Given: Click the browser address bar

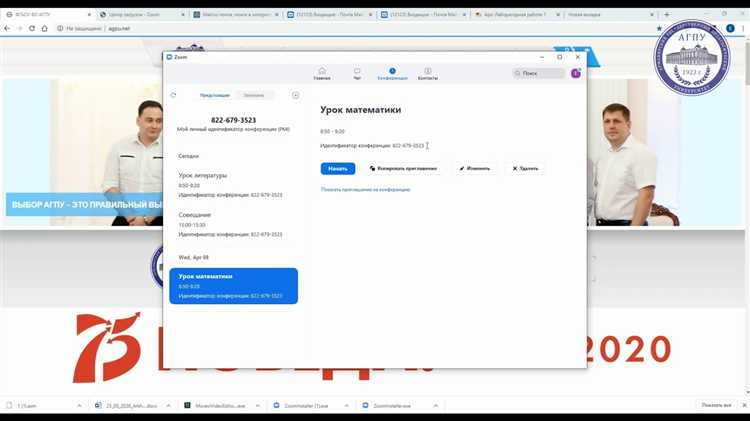Looking at the screenshot, I should point(354,29).
